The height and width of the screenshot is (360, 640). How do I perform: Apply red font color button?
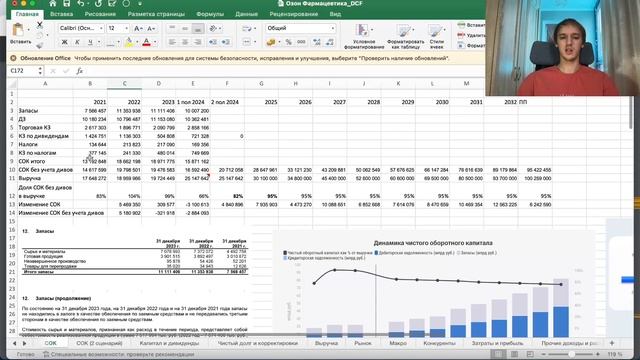(x=147, y=42)
